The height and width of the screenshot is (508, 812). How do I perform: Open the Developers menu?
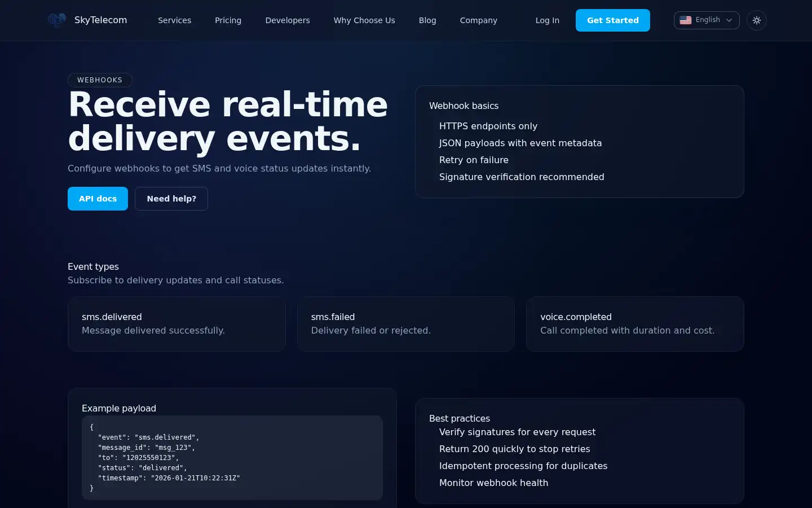click(288, 20)
